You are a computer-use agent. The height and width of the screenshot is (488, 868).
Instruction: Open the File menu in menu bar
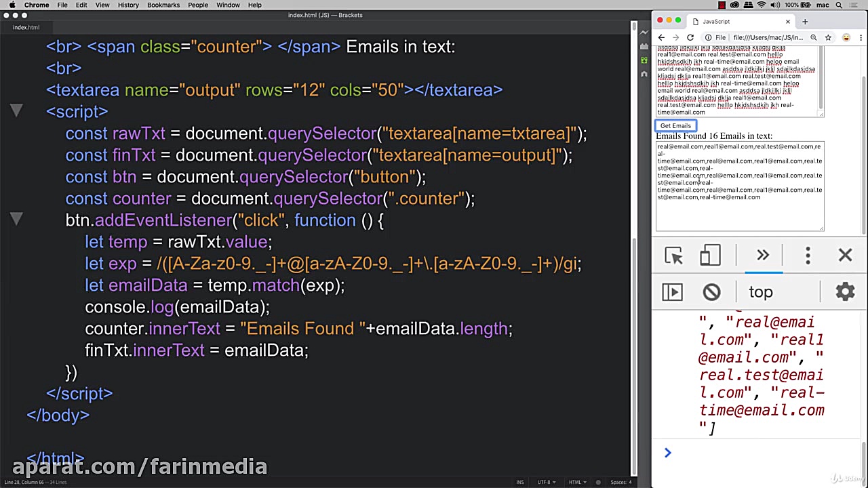[x=62, y=5]
